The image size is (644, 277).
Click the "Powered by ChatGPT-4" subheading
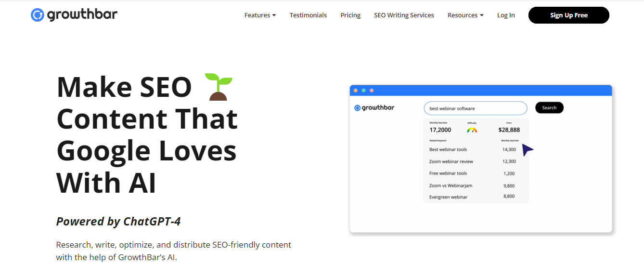point(118,222)
